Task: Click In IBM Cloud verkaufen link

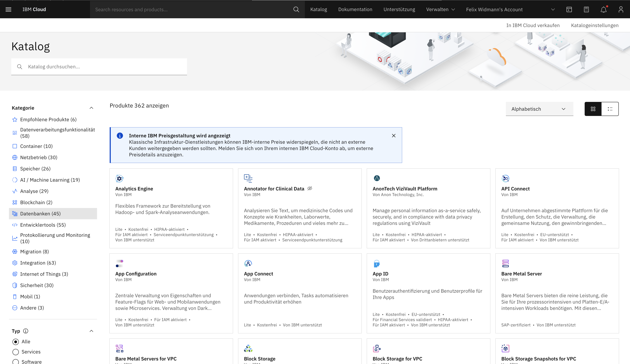Action: point(533,25)
